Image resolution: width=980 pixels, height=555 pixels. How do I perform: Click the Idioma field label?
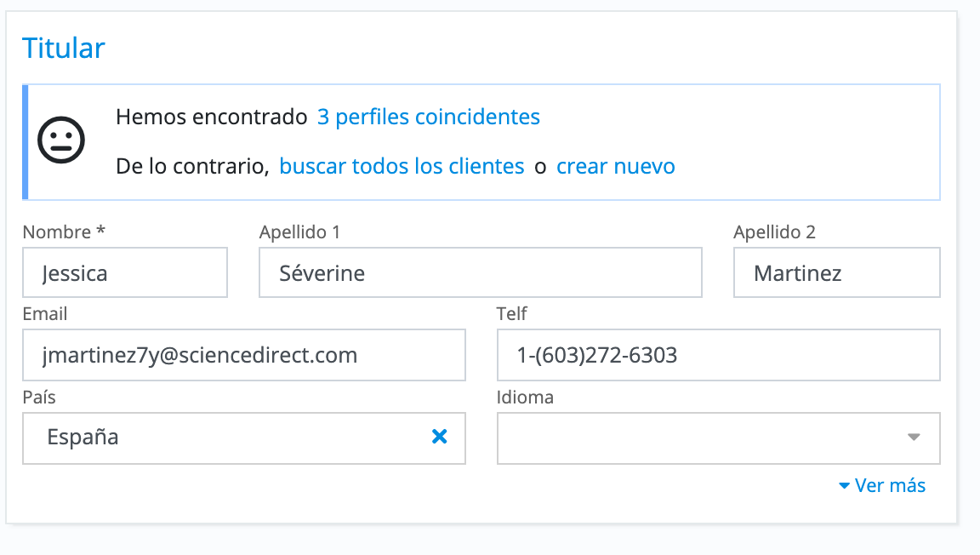point(525,397)
